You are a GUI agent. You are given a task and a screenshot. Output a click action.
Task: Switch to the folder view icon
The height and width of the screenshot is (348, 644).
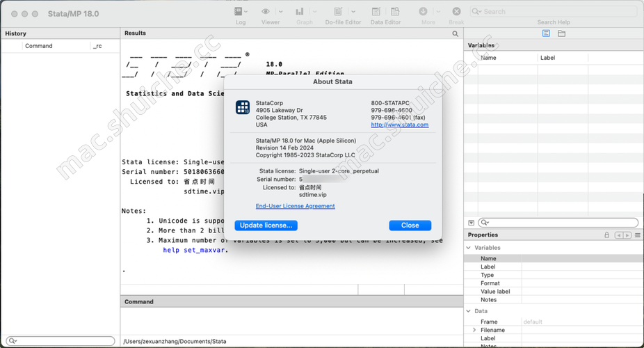pos(561,33)
